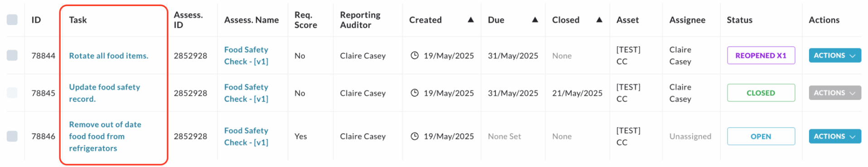Open Actions dropdown for task 78846
Viewport: 868px width, 167px height.
coord(834,136)
